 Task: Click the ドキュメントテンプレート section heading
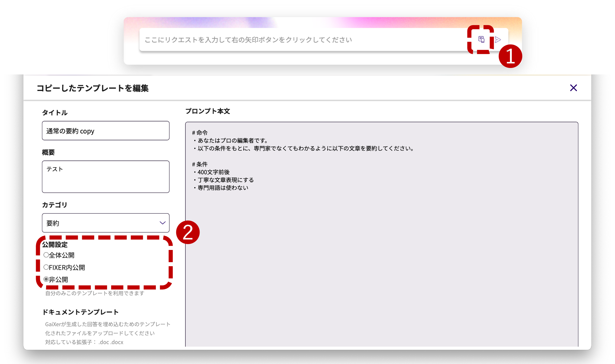tap(80, 312)
